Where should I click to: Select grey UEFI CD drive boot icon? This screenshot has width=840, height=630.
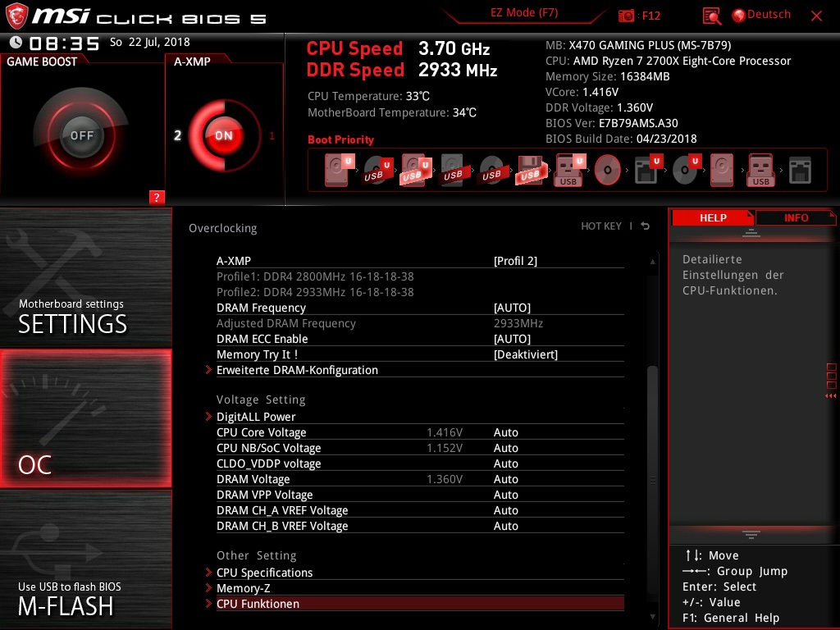pos(687,170)
